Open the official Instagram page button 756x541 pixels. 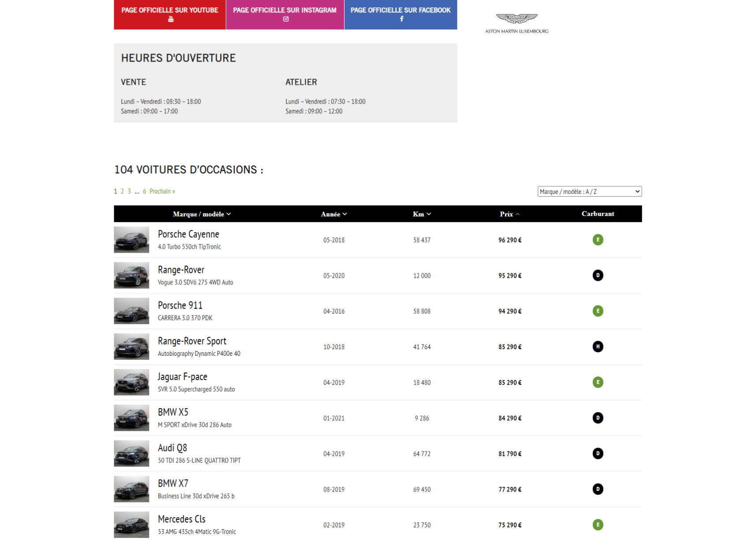285,15
